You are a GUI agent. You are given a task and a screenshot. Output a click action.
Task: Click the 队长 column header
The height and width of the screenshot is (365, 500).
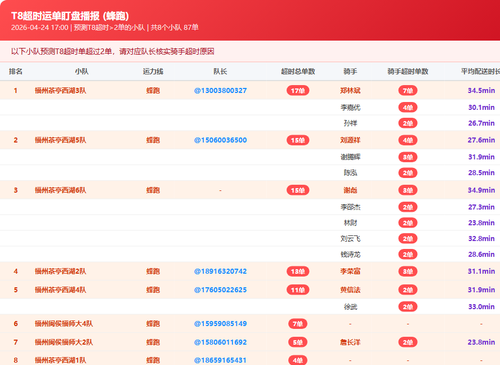click(220, 71)
